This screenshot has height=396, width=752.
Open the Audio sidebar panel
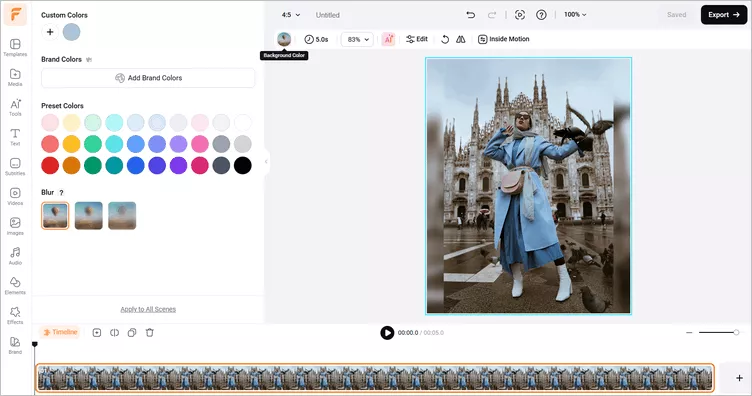[x=15, y=256]
